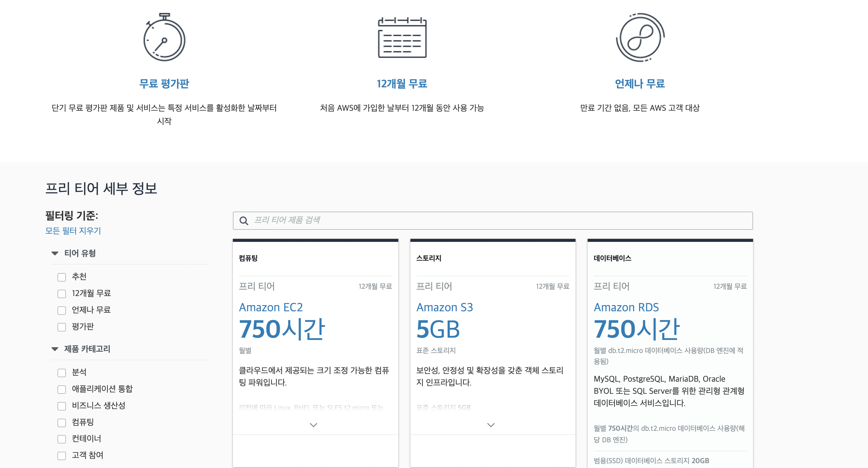The image size is (868, 468).
Task: Check the 추천 filter checkbox
Action: pyautogui.click(x=62, y=277)
